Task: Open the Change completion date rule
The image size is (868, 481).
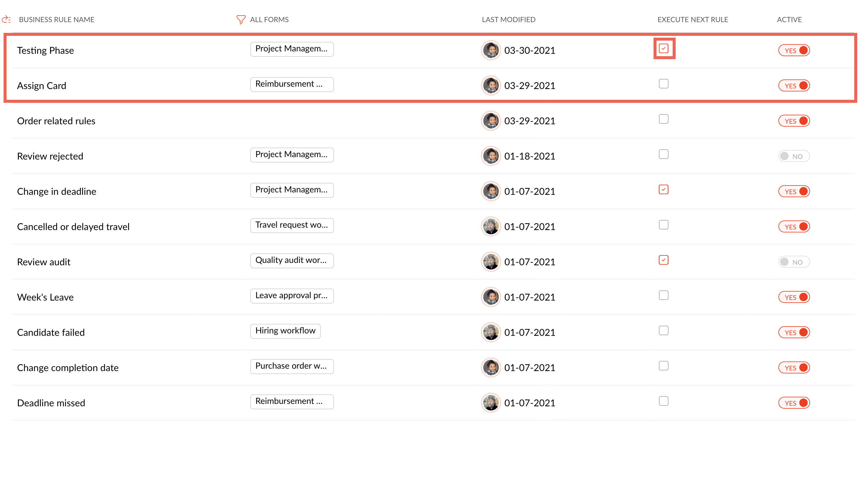Action: click(x=68, y=367)
